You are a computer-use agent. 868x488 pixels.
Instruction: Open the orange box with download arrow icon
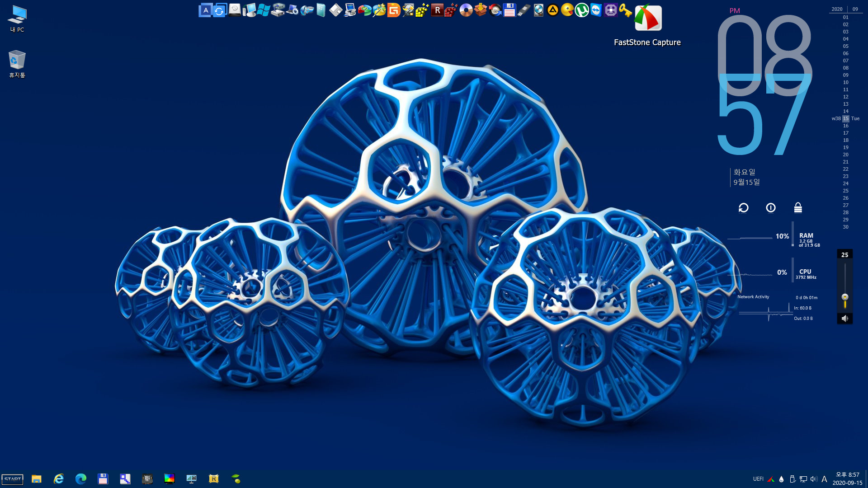pyautogui.click(x=481, y=10)
